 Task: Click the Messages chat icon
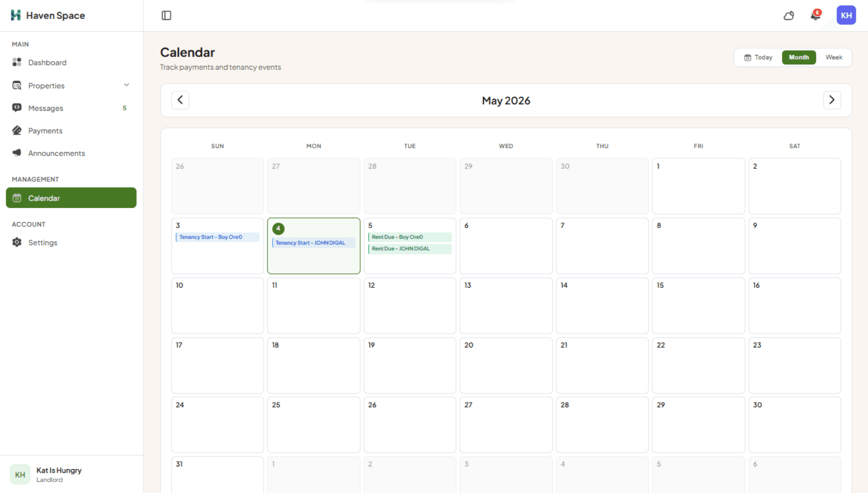point(17,108)
